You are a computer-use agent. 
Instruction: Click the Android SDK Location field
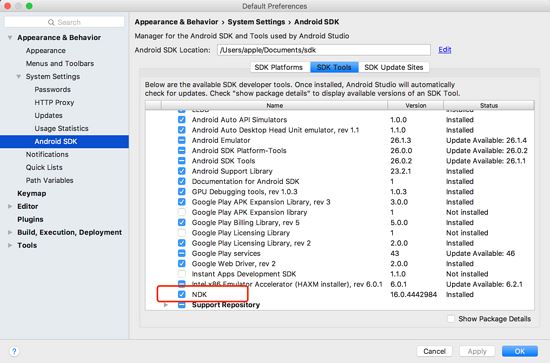click(323, 50)
